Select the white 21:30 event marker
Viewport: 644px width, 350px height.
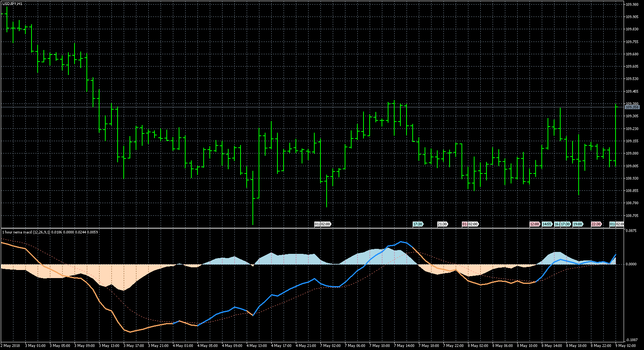pyautogui.click(x=442, y=224)
